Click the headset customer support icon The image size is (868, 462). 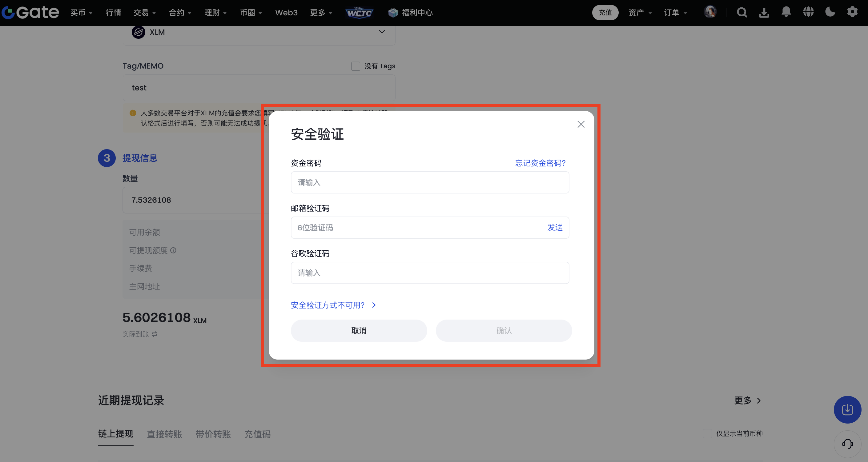pos(847,444)
